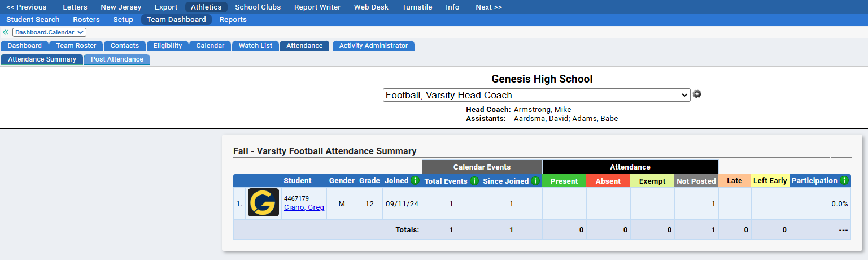Open the Web Desk menu
Viewport: 868px width, 260px height.
[x=371, y=7]
